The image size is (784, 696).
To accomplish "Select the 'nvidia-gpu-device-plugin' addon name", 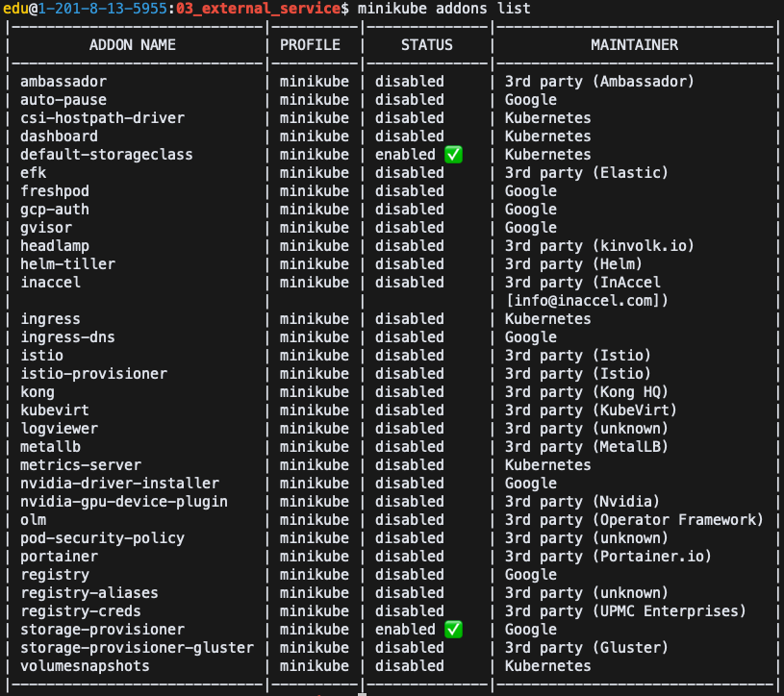I will tap(124, 501).
